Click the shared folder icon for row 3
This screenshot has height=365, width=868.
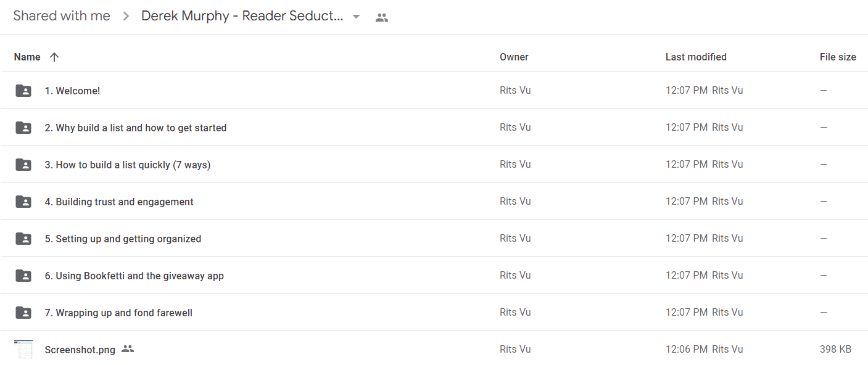click(x=23, y=165)
